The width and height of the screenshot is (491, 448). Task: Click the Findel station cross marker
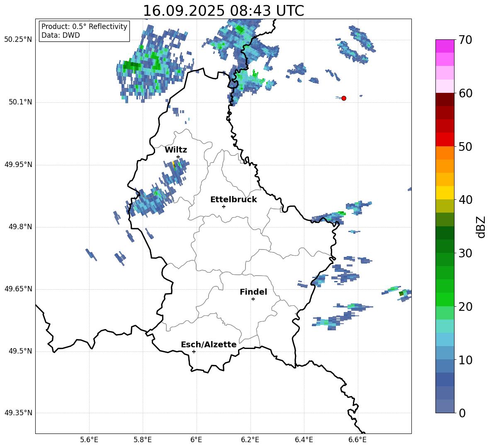253,299
